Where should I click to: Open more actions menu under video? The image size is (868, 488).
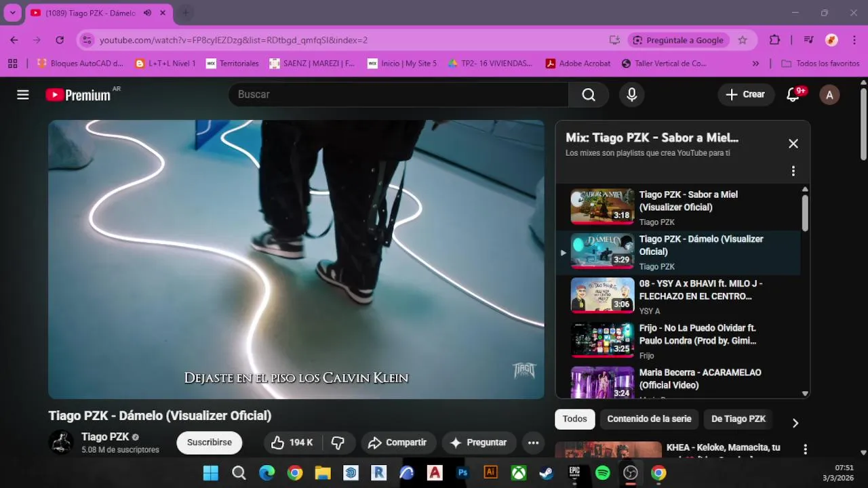(533, 443)
